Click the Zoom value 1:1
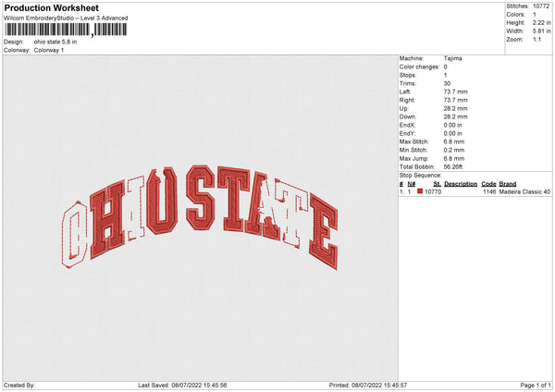The width and height of the screenshot is (555, 392). (x=536, y=39)
